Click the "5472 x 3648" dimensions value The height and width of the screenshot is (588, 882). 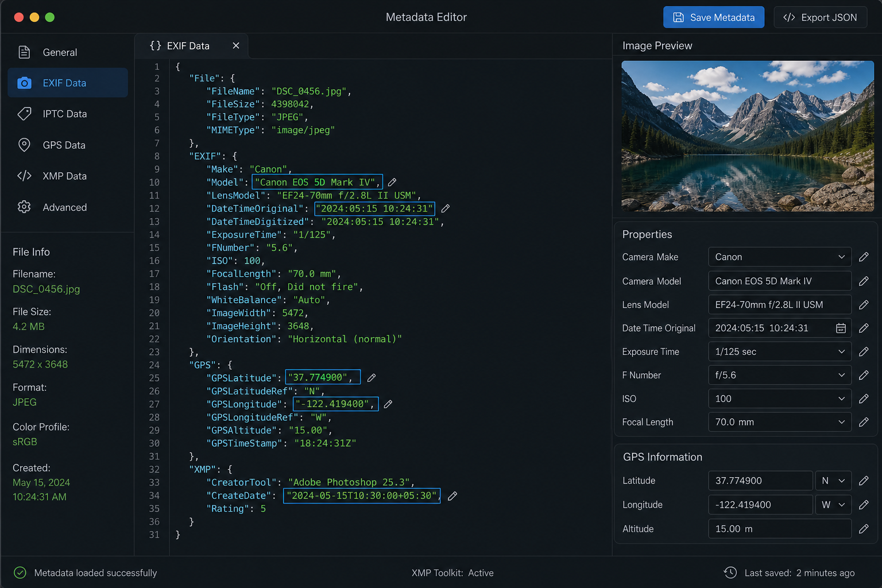tap(40, 364)
